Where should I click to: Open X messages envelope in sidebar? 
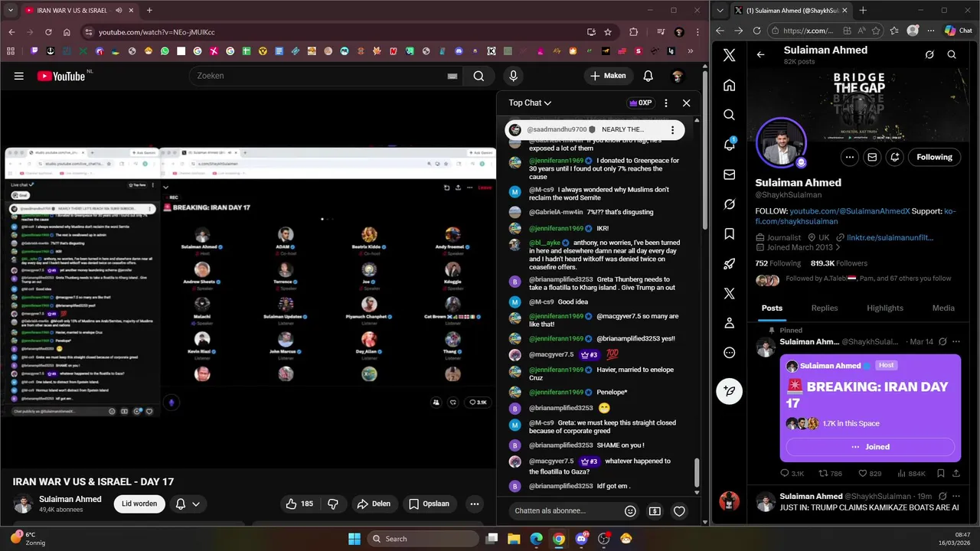tap(729, 174)
